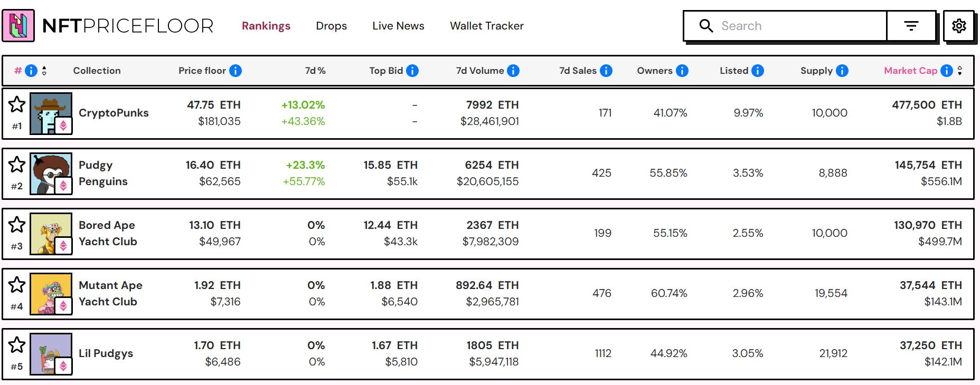Toggle star for Pudgy Penguins
The height and width of the screenshot is (385, 980).
tap(17, 165)
